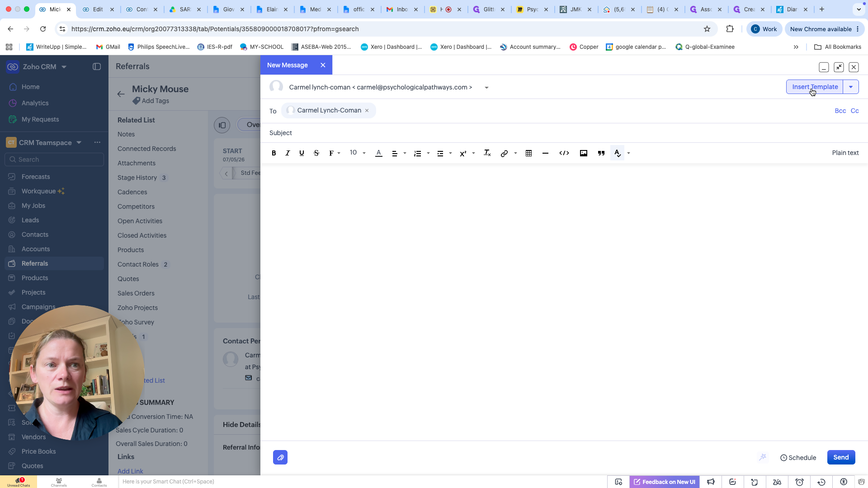Open My Requests in sidebar

click(x=40, y=119)
